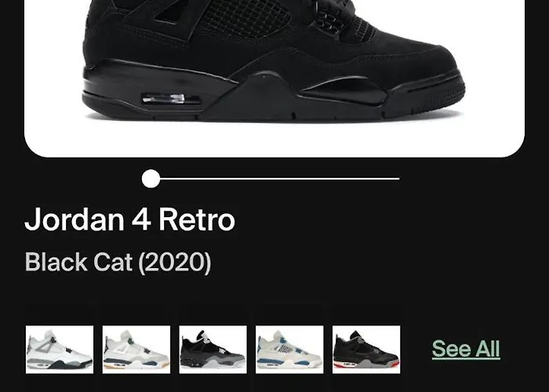Click the empty white area below the shoe

tap(273, 140)
